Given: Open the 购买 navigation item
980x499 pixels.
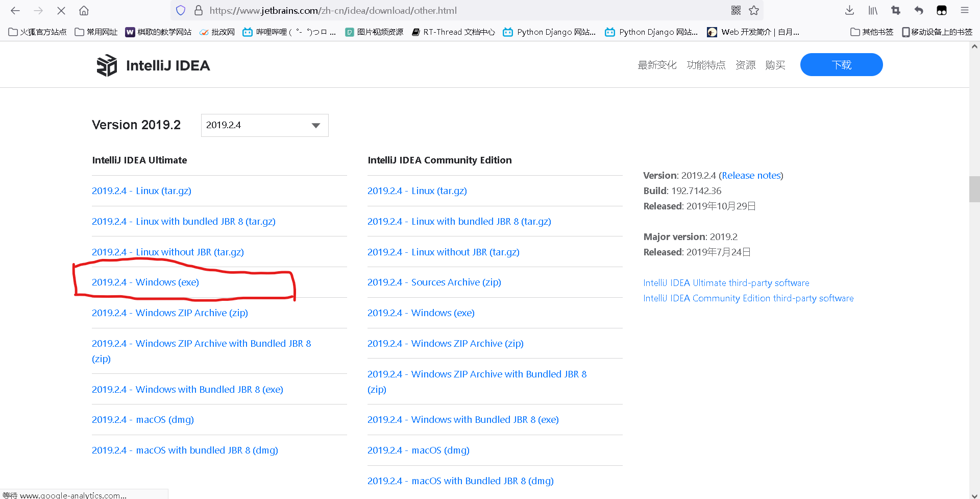Looking at the screenshot, I should 775,65.
